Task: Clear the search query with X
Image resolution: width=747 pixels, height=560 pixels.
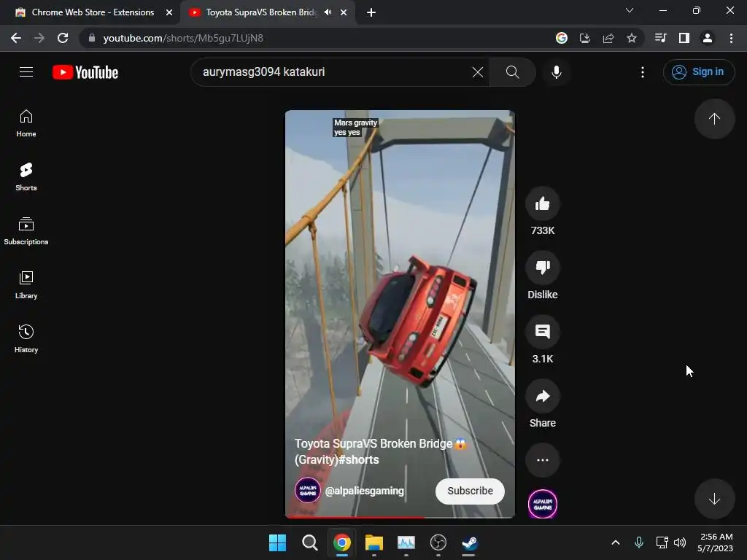Action: coord(477,72)
